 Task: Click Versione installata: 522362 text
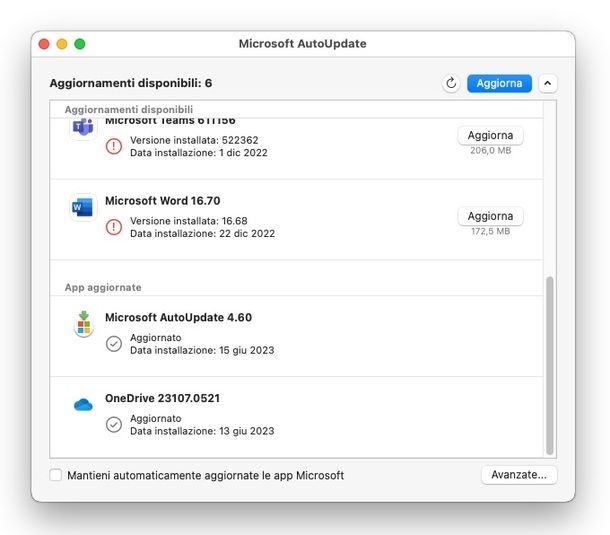(194, 140)
